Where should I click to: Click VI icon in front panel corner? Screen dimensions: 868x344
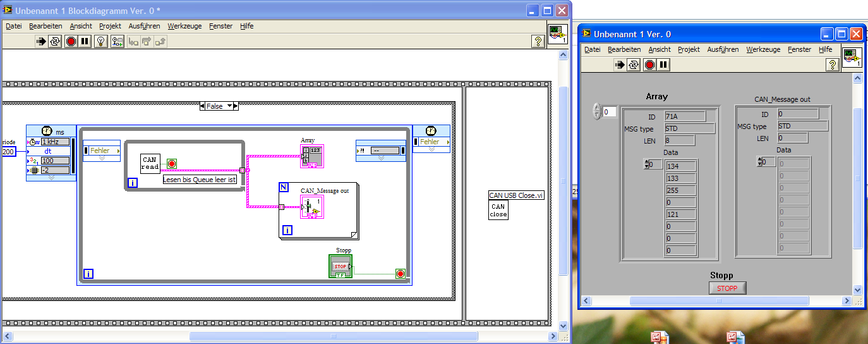853,58
